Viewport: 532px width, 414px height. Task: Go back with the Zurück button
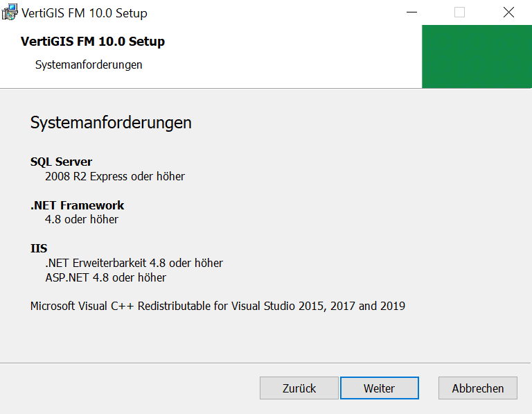299,388
